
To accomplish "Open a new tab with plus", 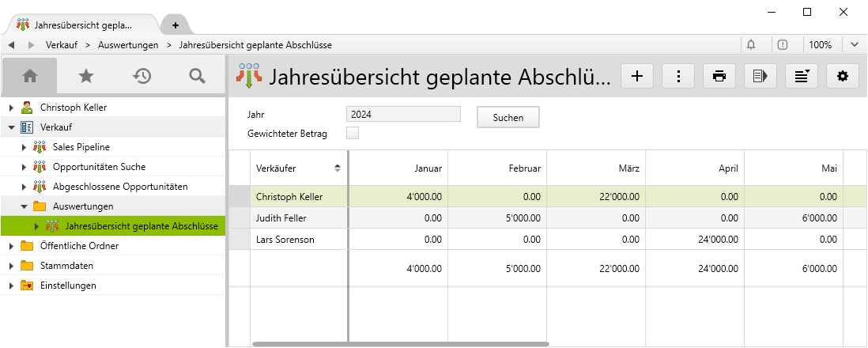I will pyautogui.click(x=175, y=25).
